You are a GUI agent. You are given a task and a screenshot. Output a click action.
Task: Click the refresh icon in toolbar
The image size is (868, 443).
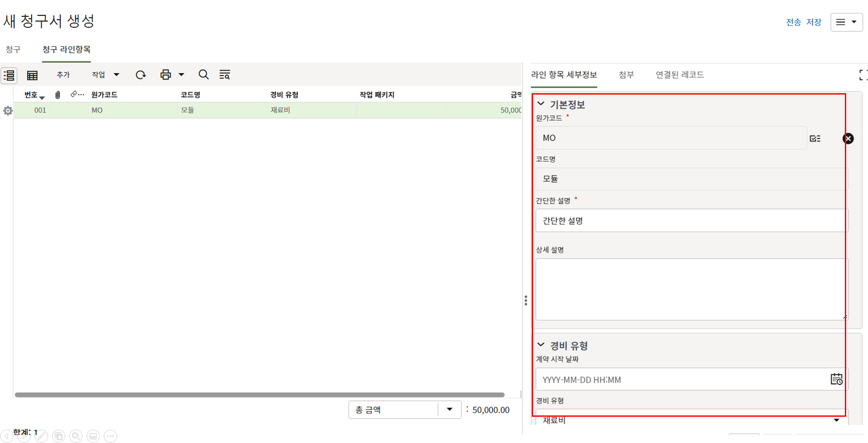[x=140, y=75]
